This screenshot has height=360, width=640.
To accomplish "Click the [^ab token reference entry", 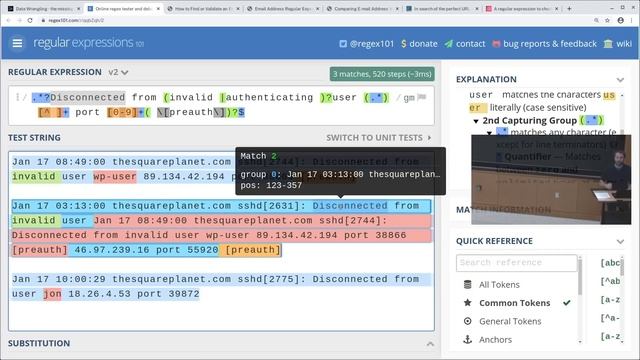I will [x=610, y=281].
